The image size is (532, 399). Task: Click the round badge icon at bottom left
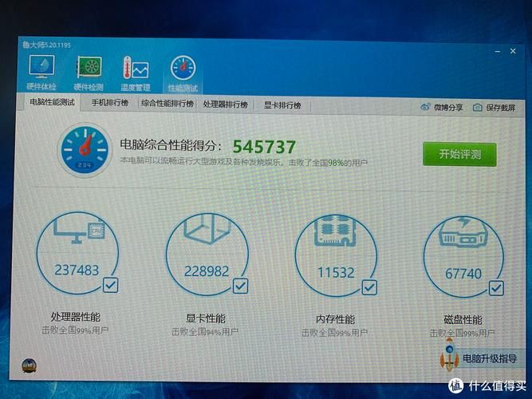pos(30,365)
